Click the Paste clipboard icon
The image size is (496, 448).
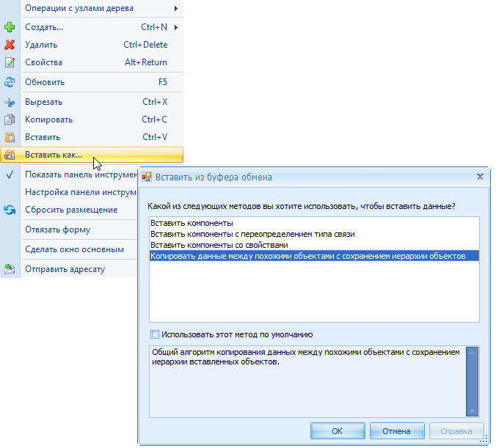point(10,137)
